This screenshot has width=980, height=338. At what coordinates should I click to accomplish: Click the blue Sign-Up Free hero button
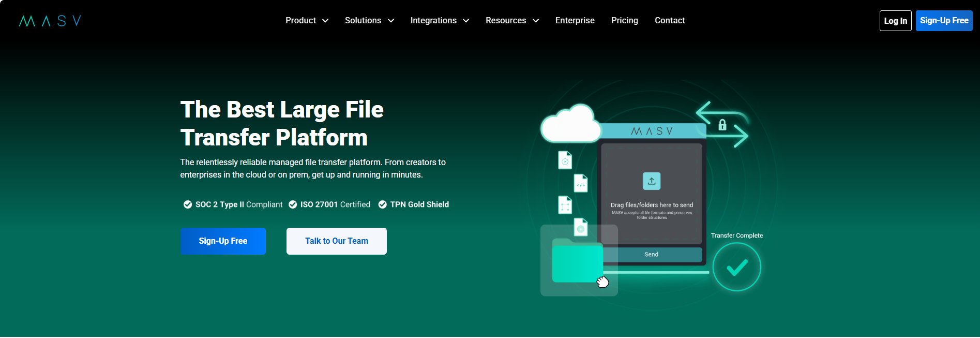[223, 241]
